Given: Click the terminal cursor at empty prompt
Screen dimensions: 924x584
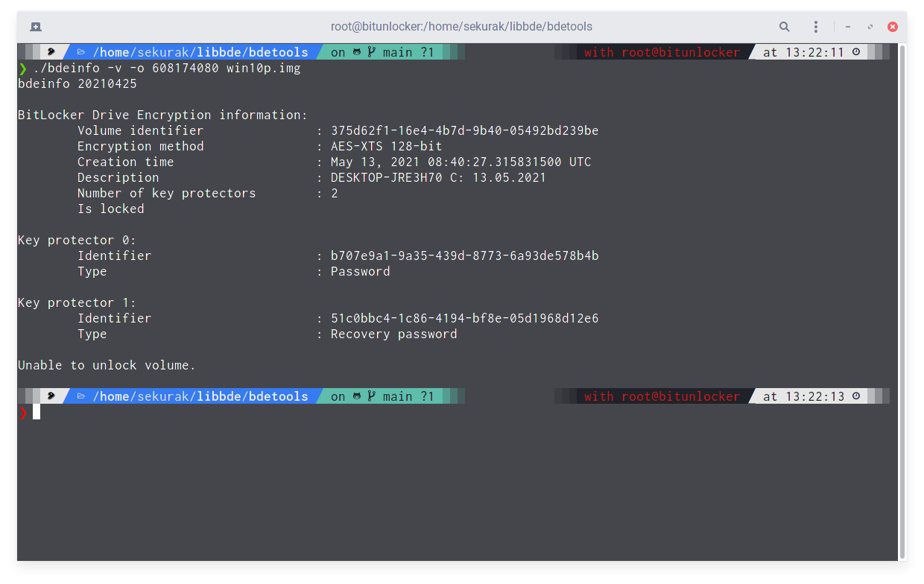Looking at the screenshot, I should coord(37,412).
